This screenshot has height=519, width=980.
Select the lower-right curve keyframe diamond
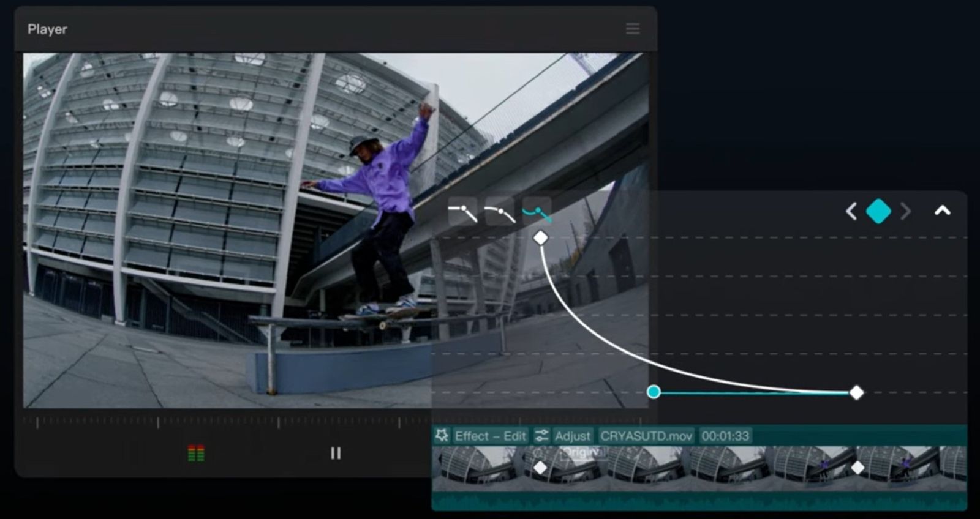click(856, 392)
